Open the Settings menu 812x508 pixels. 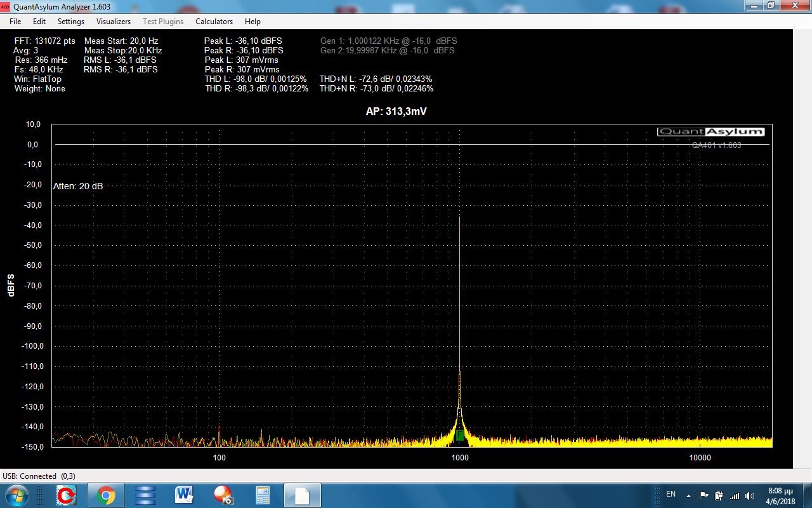[x=71, y=22]
